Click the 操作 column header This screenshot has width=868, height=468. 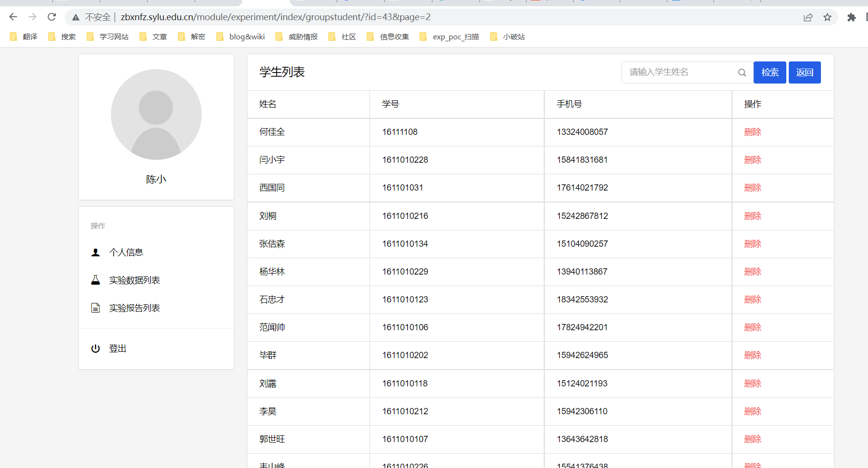coord(753,104)
